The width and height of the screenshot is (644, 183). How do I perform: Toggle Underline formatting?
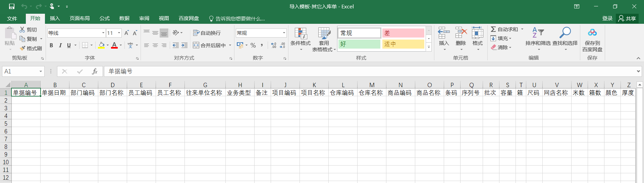pos(69,45)
